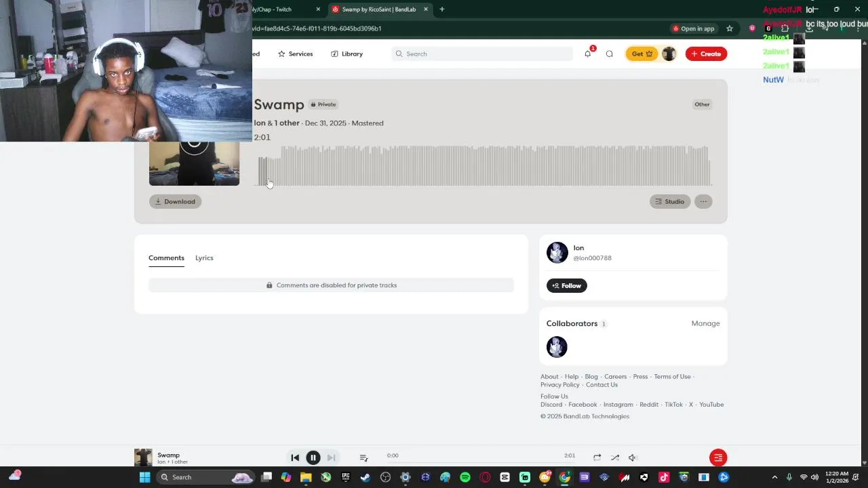
Task: Open the chat messages bubble icon
Action: (x=609, y=54)
